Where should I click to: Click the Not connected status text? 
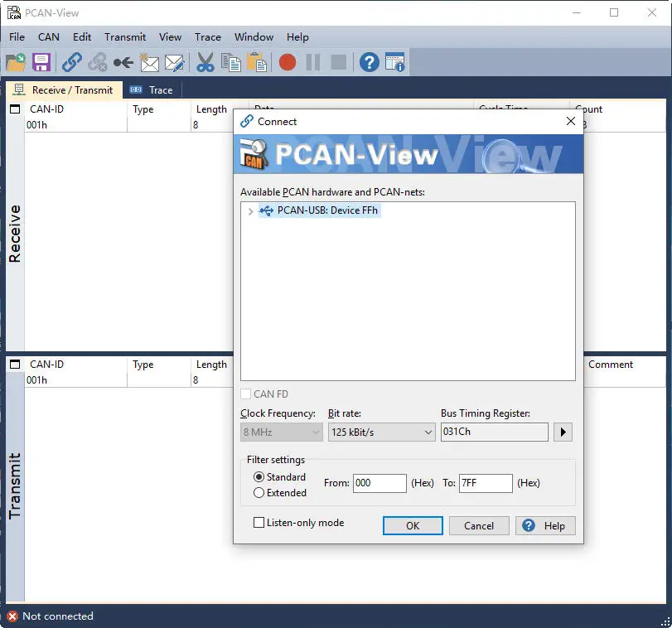coord(58,616)
